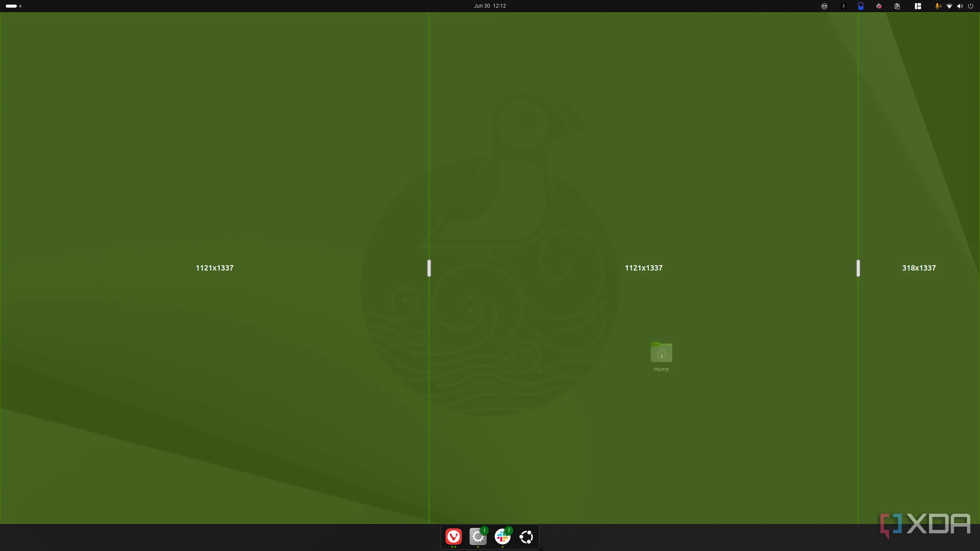Click the sunglasses emoji tray icon
This screenshot has width=980, height=551.
(x=824, y=6)
